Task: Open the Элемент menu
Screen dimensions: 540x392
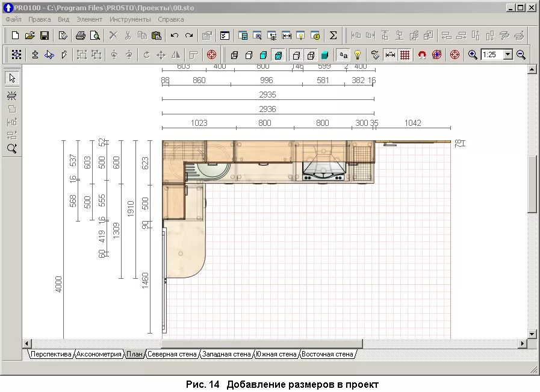Action: 89,19
